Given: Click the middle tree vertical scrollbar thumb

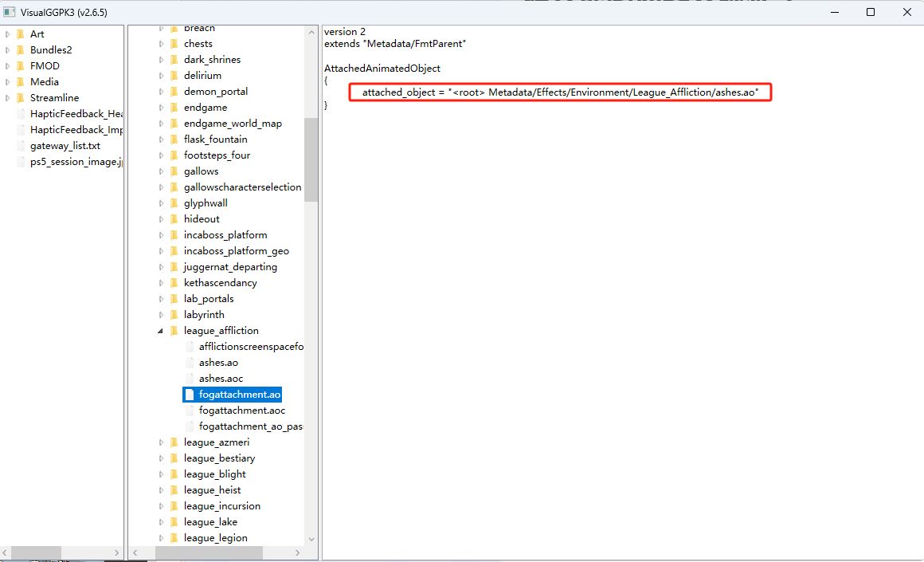Looking at the screenshot, I should pyautogui.click(x=311, y=159).
